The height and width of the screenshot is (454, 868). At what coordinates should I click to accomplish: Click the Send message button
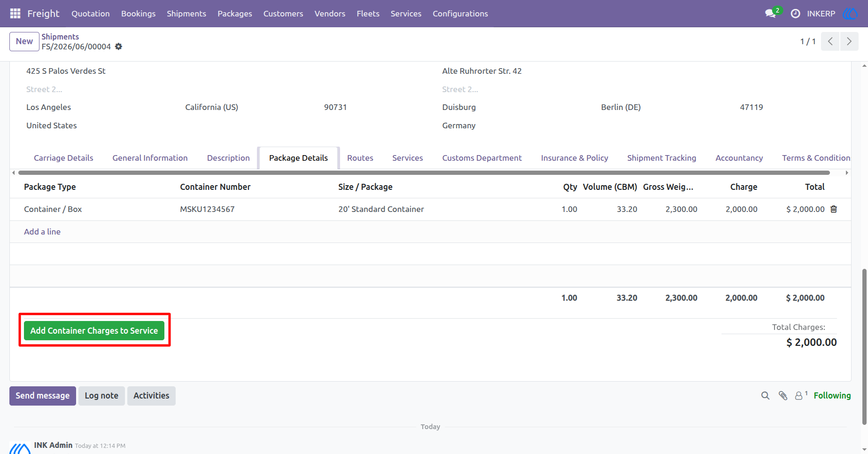[43, 396]
